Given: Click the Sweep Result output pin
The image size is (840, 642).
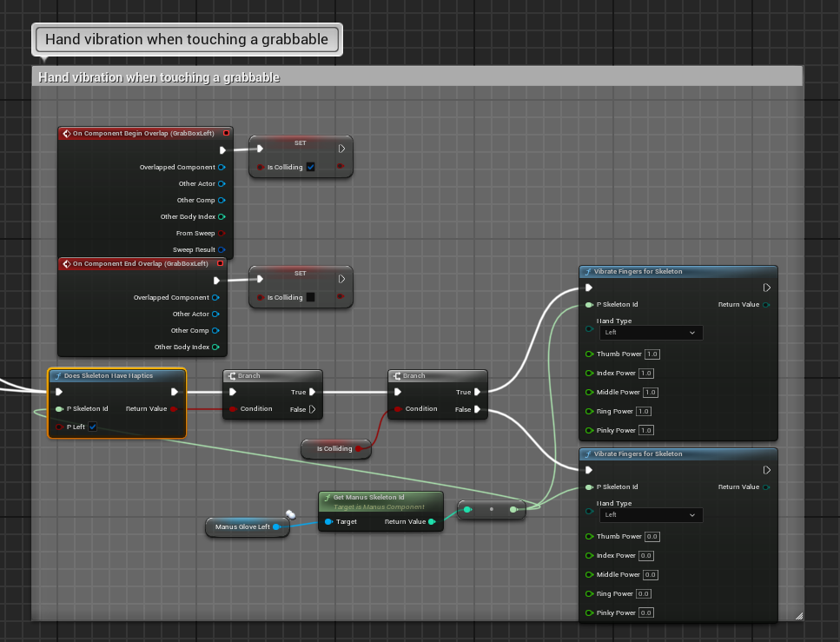Looking at the screenshot, I should (x=222, y=249).
